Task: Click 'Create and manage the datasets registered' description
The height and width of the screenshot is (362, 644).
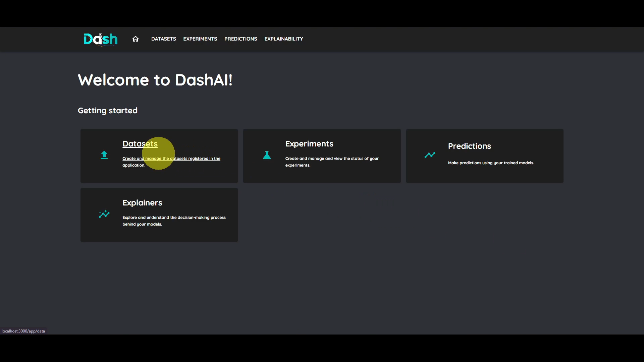Action: 171,162
